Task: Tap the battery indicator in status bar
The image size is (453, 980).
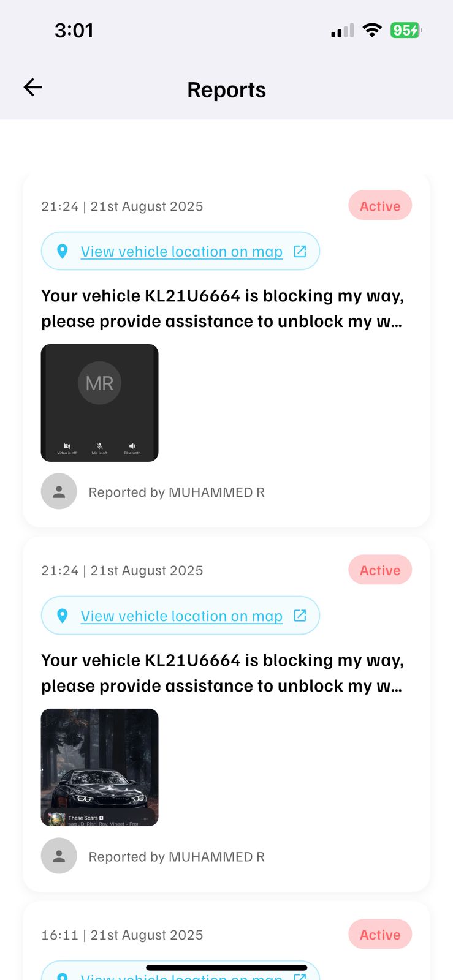Action: pyautogui.click(x=406, y=30)
